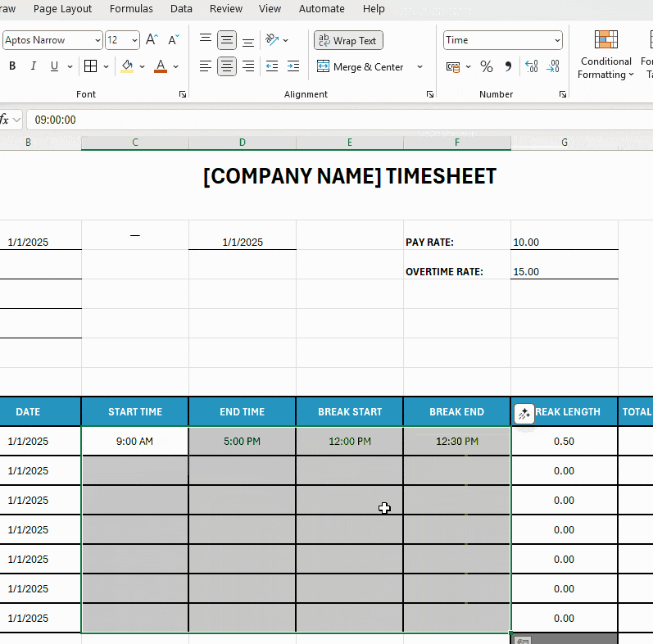653x644 pixels.
Task: Open the Help tab
Action: (374, 9)
